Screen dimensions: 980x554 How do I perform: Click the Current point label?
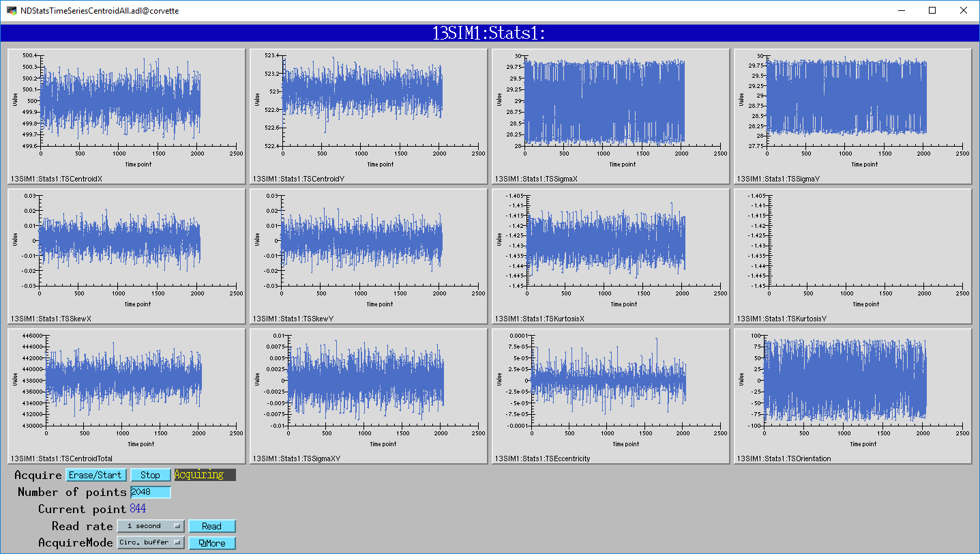pos(83,509)
